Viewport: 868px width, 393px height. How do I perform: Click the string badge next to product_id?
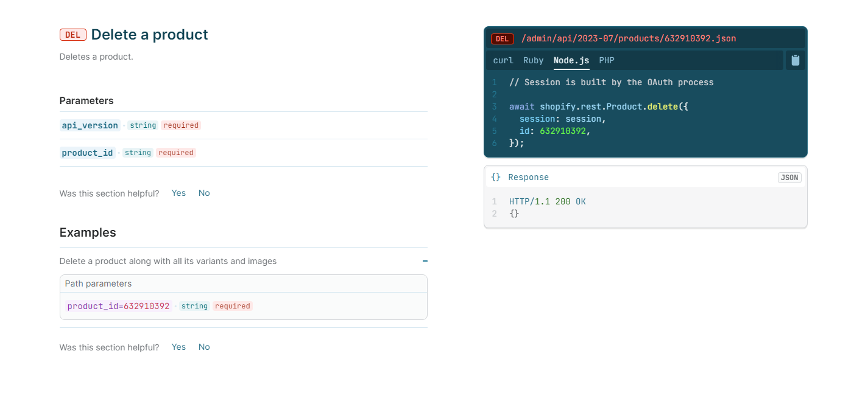138,153
